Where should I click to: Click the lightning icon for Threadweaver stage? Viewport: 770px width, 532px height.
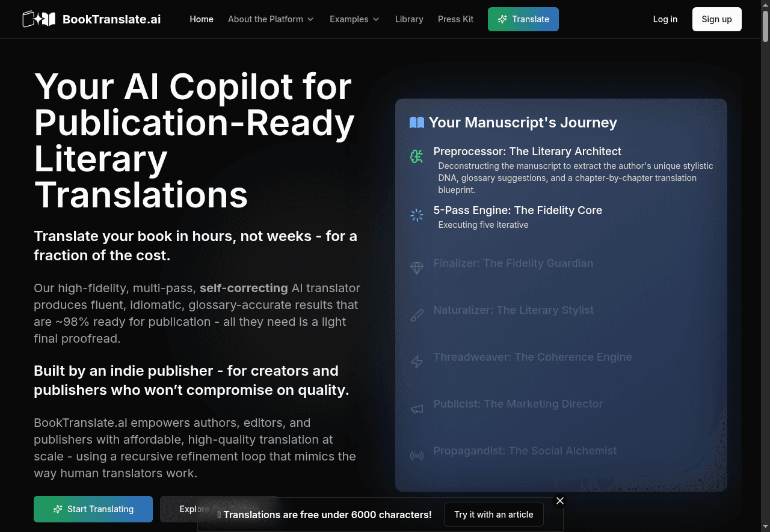416,362
